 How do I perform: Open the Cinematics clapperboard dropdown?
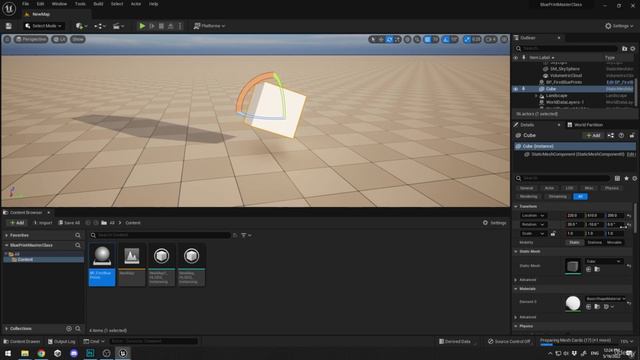[118, 26]
